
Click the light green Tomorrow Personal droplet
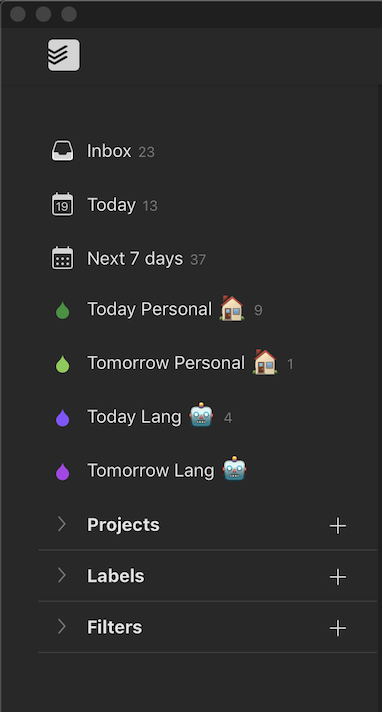point(63,365)
